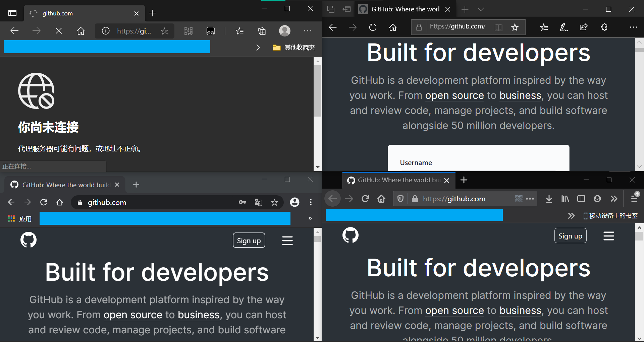The image size is (644, 342).
Task: Open 'open source' link in top-right page
Action: [x=454, y=95]
